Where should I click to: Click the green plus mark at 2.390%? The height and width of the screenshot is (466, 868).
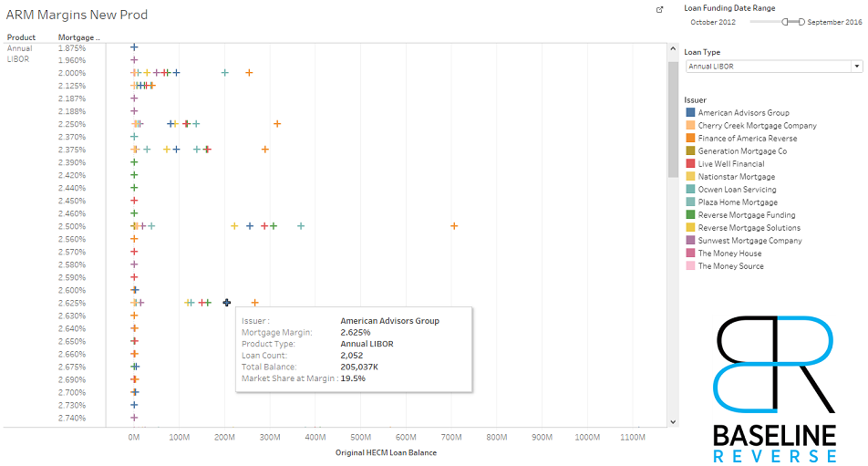click(x=134, y=162)
